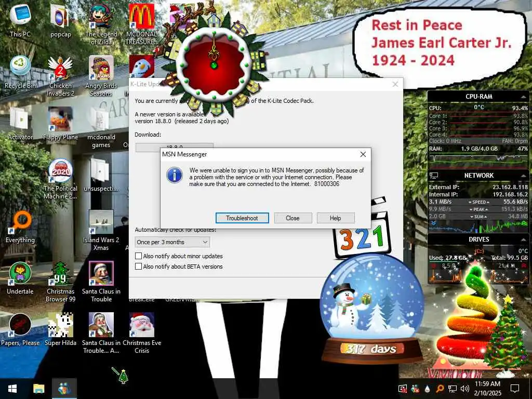This screenshot has height=399, width=532.
Task: Select the Everything search shortcut on desktop
Action: point(20,228)
